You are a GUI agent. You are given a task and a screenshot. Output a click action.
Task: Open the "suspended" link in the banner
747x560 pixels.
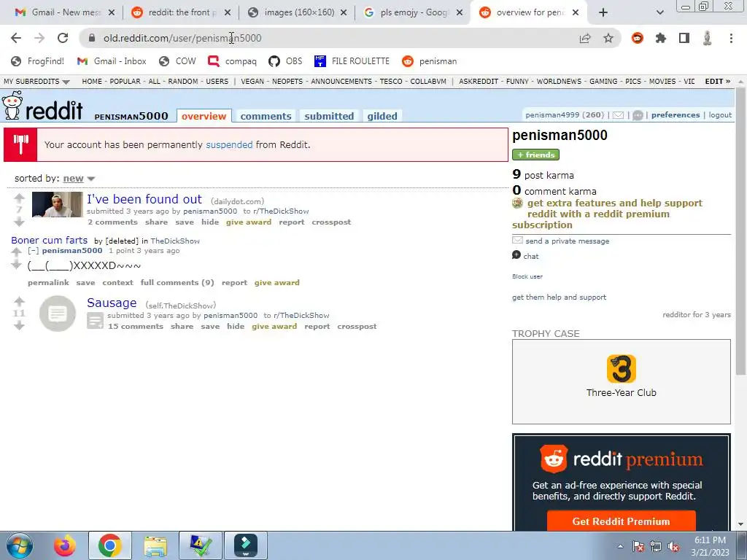click(229, 145)
